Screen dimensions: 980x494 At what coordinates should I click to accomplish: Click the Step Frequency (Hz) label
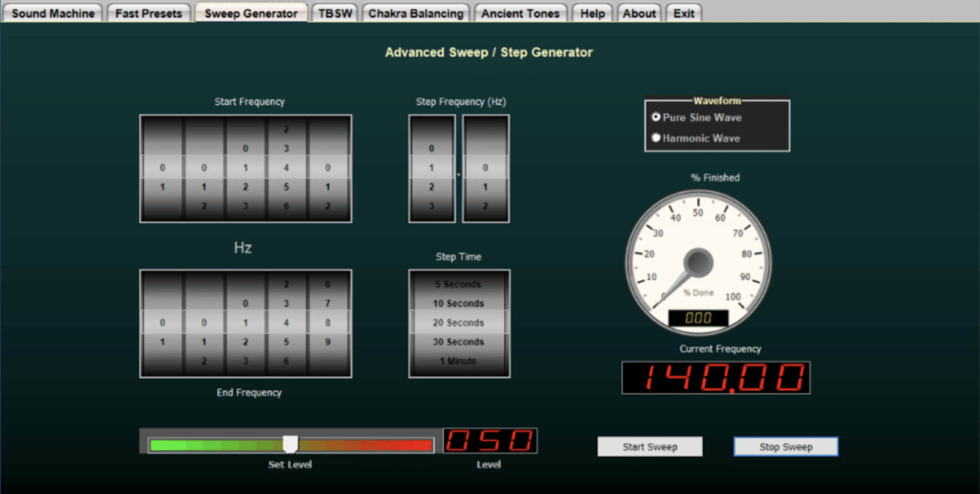click(x=461, y=101)
